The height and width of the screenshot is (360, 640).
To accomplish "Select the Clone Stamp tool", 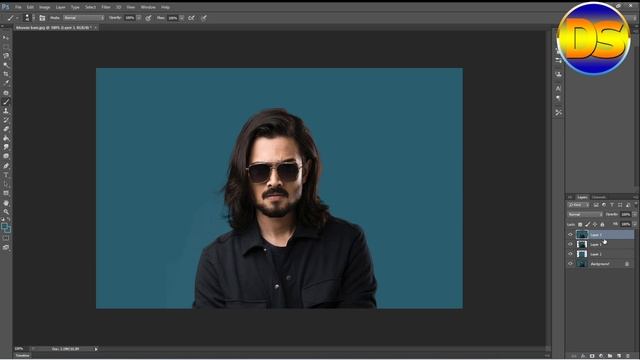I will click(x=6, y=111).
